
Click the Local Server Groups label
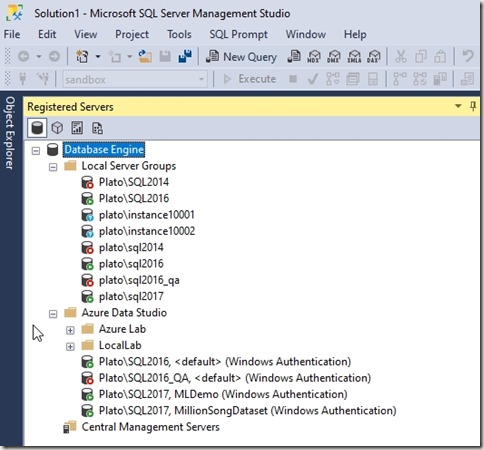pyautogui.click(x=129, y=166)
